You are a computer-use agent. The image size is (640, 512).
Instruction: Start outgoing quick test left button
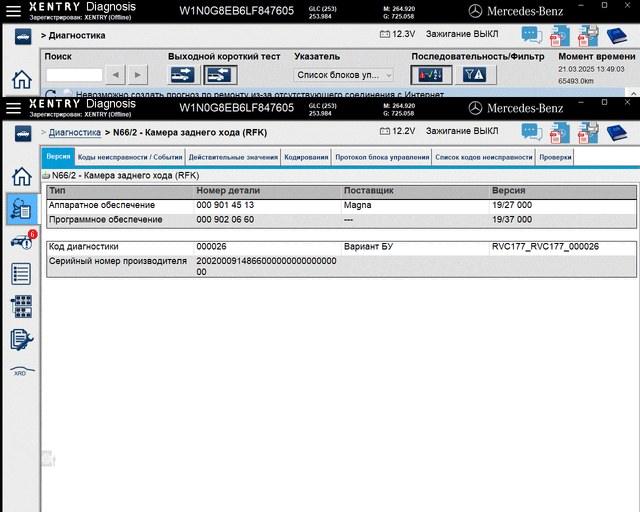pos(183,75)
